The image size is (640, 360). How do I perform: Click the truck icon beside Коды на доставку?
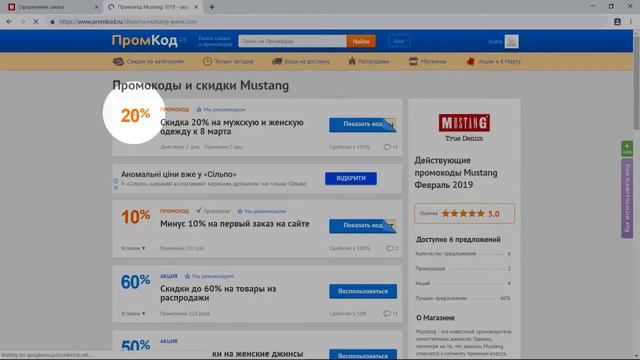click(x=277, y=61)
